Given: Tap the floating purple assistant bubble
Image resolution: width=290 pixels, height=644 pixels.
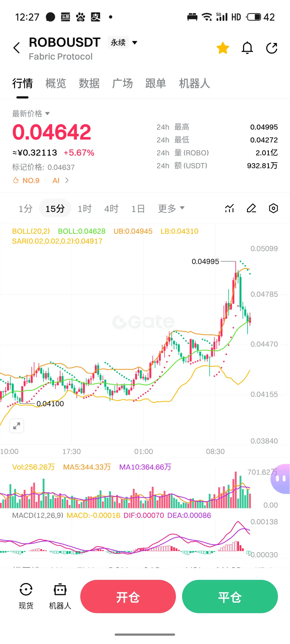Looking at the screenshot, I should pos(281,479).
